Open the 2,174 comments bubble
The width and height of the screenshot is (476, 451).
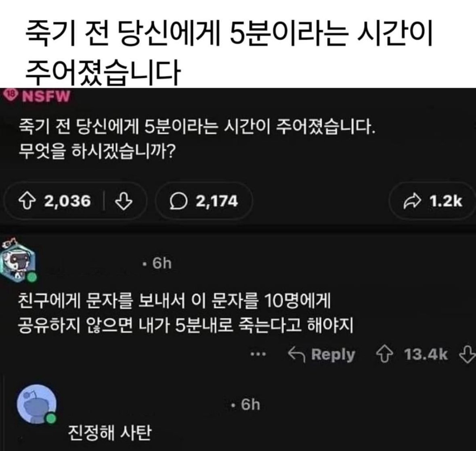pyautogui.click(x=204, y=201)
